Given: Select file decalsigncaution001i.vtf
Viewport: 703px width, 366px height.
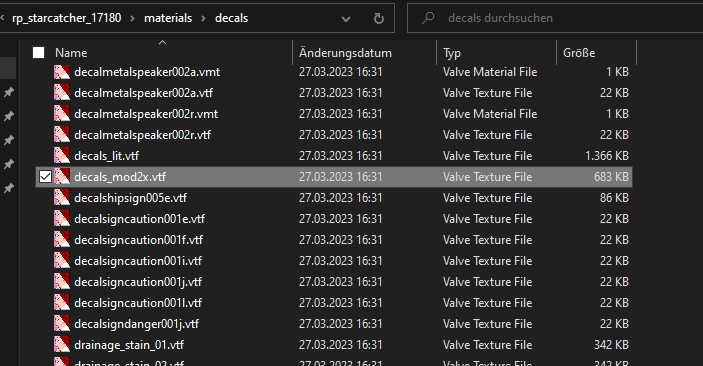Looking at the screenshot, I should click(138, 261).
